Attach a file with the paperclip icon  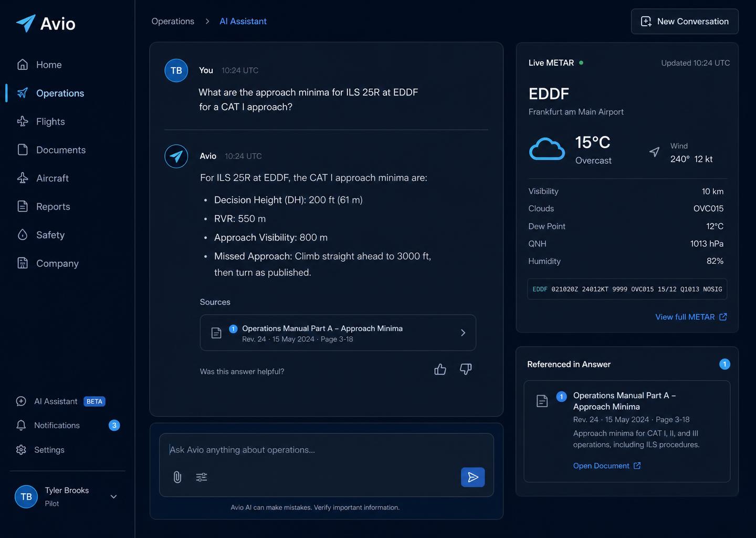177,477
